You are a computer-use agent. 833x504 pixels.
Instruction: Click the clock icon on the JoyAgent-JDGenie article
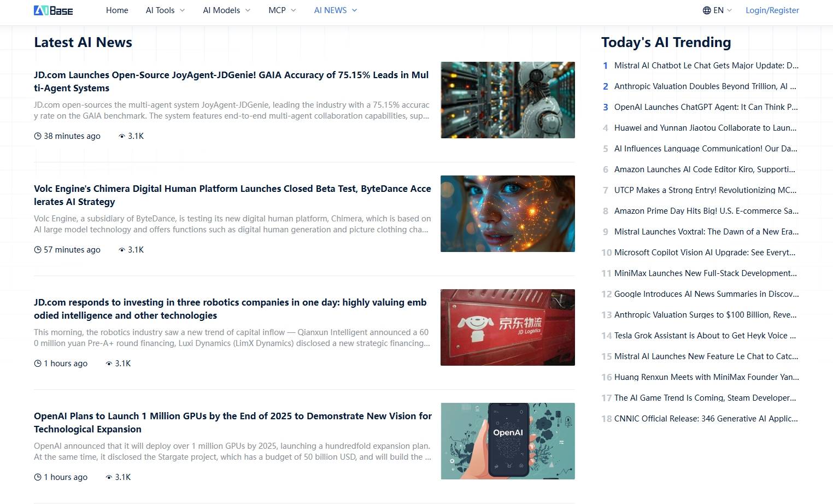(x=37, y=136)
